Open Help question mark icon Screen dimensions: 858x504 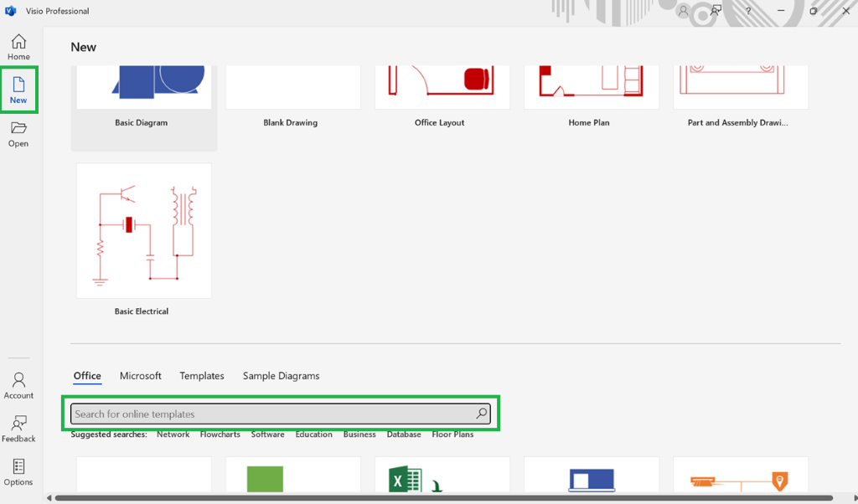pos(748,11)
